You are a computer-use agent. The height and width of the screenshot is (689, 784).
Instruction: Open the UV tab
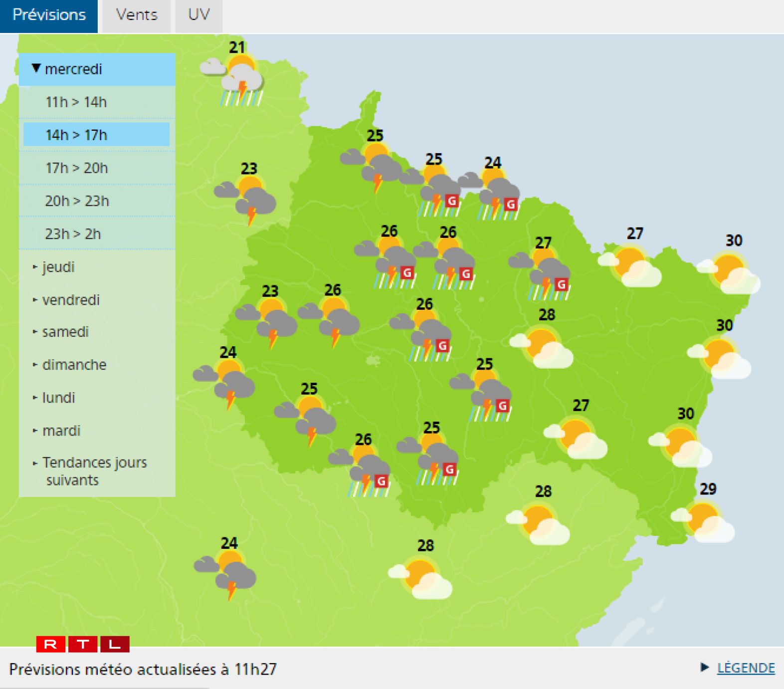tap(198, 15)
